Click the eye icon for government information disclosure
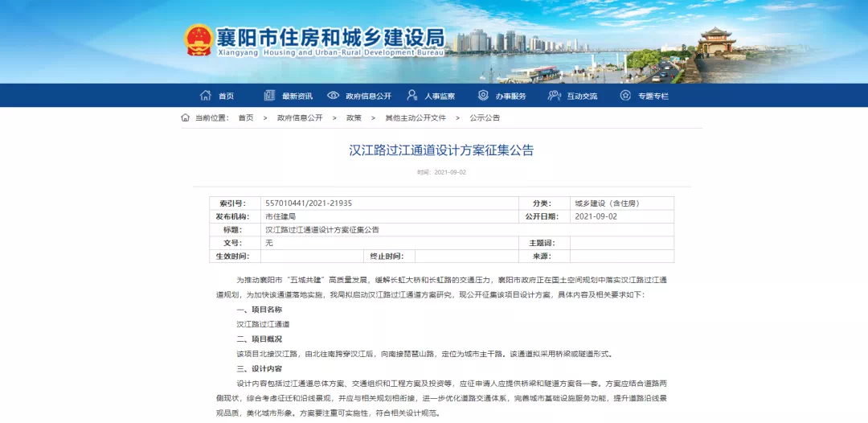The width and height of the screenshot is (868, 423). [333, 95]
